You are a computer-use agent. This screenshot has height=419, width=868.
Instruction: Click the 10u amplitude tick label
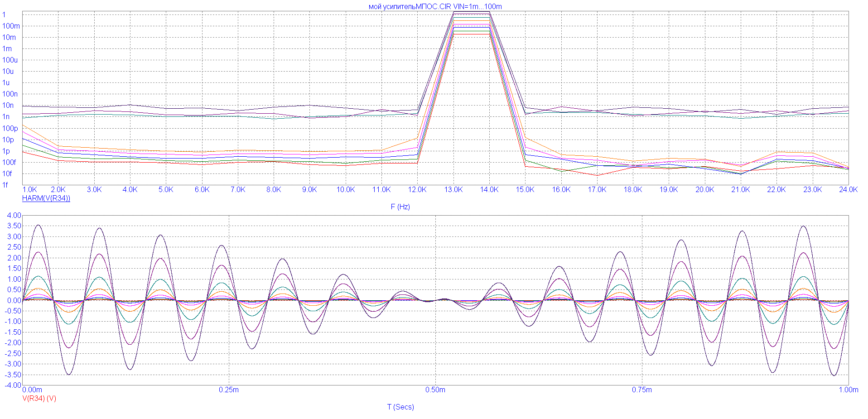(x=8, y=71)
